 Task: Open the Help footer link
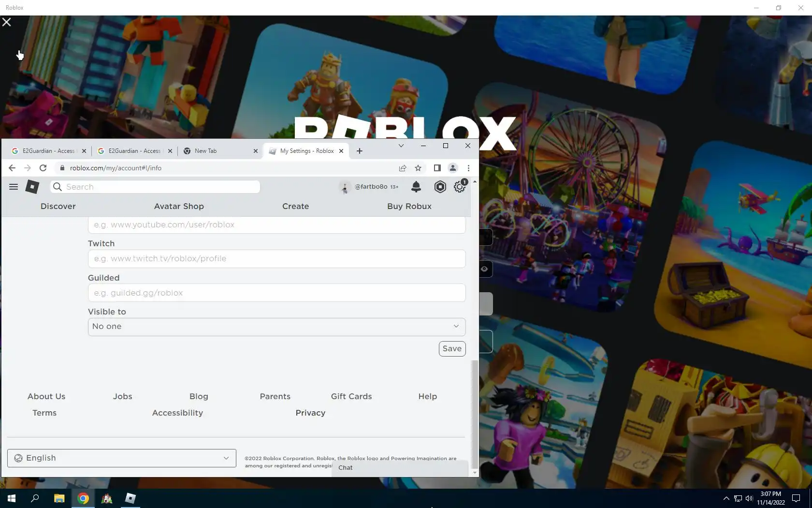(427, 396)
